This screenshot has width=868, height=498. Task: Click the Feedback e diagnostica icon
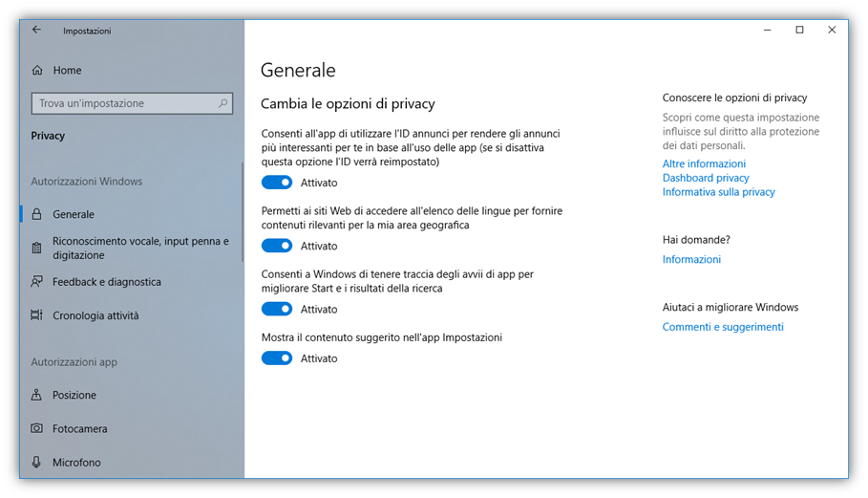[x=37, y=282]
